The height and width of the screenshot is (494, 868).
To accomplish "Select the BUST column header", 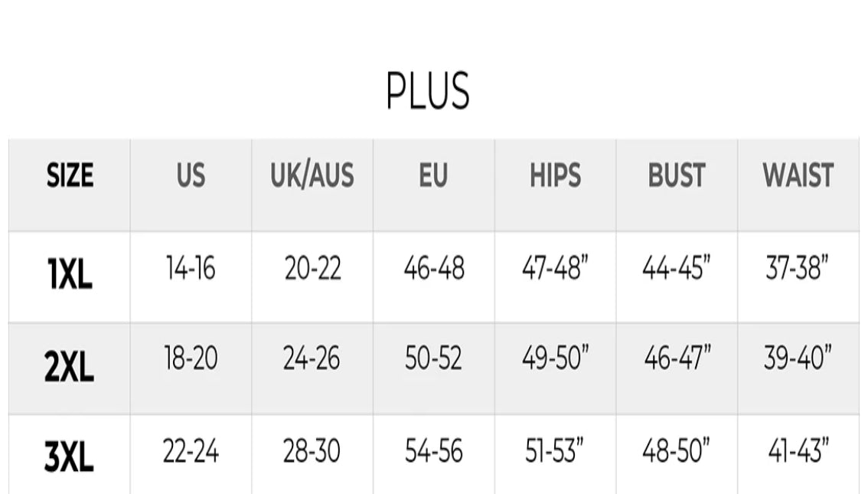I will tap(676, 176).
